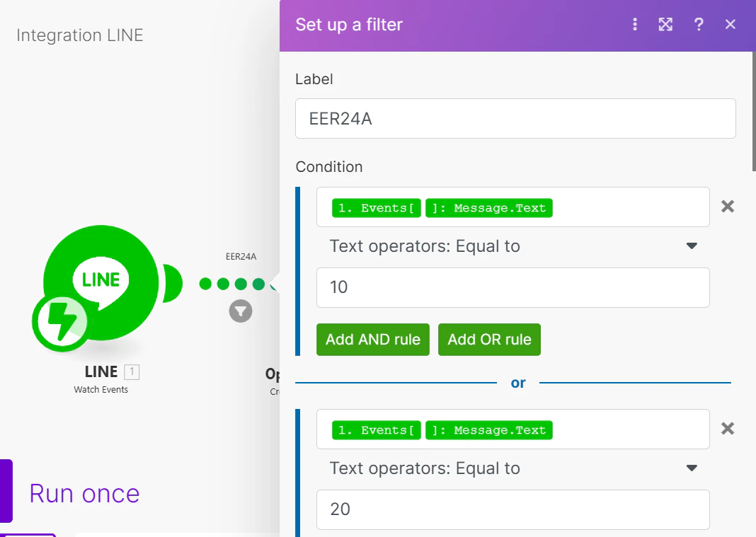This screenshot has width=756, height=537.
Task: Click Run once
Action: [x=84, y=494]
